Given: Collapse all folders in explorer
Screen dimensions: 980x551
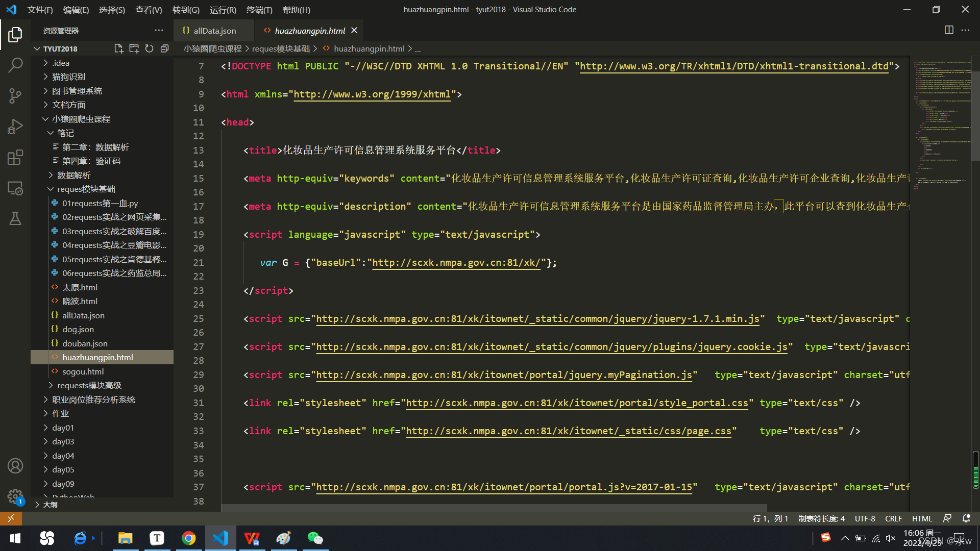Looking at the screenshot, I should (164, 48).
